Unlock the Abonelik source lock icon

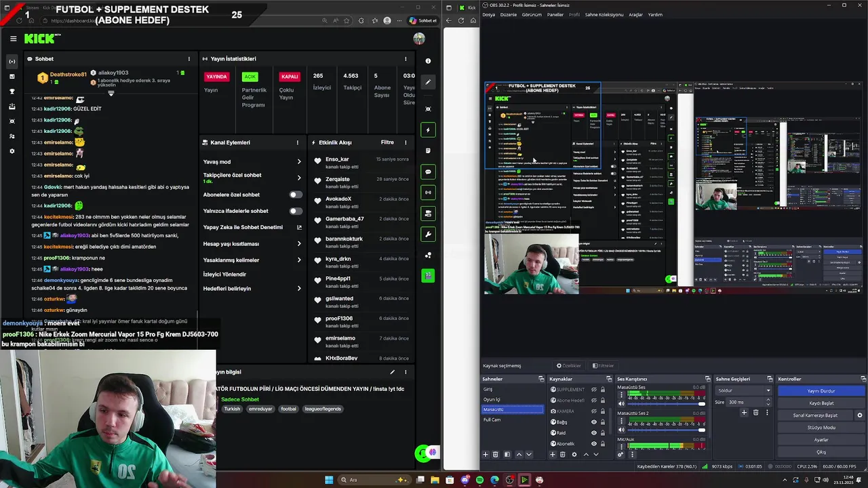[602, 444]
